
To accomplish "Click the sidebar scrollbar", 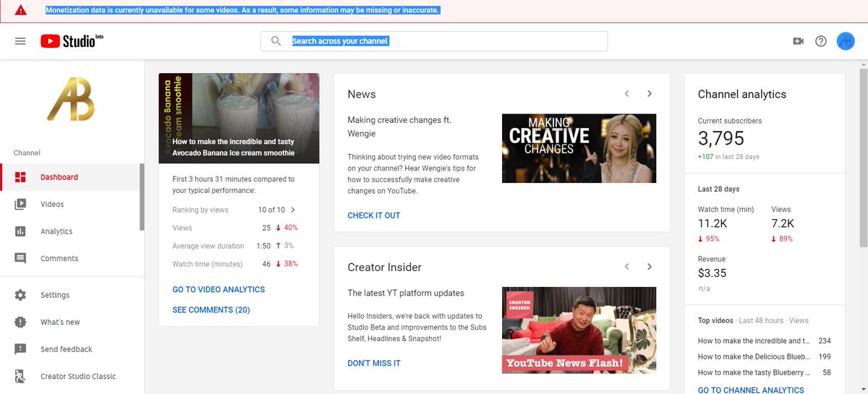I will click(x=142, y=197).
